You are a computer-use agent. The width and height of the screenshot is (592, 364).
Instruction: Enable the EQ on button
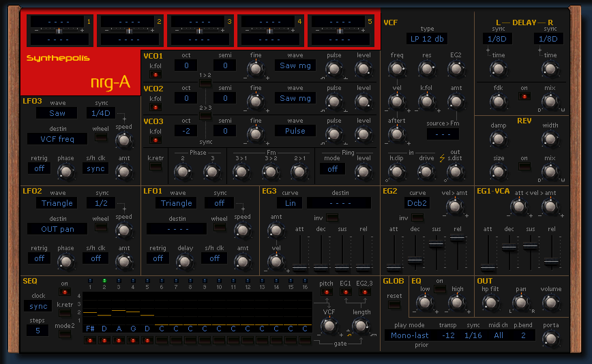tap(440, 289)
